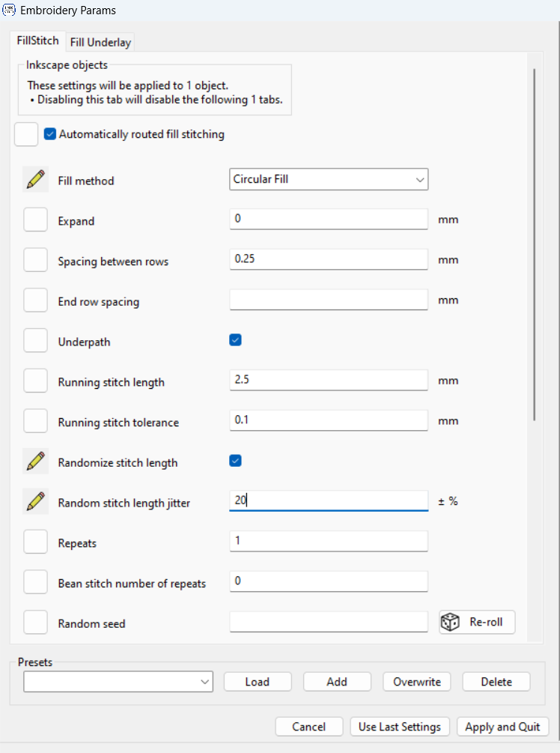Click the Fill method dropdown arrow
This screenshot has width=560, height=753.
pyautogui.click(x=420, y=180)
